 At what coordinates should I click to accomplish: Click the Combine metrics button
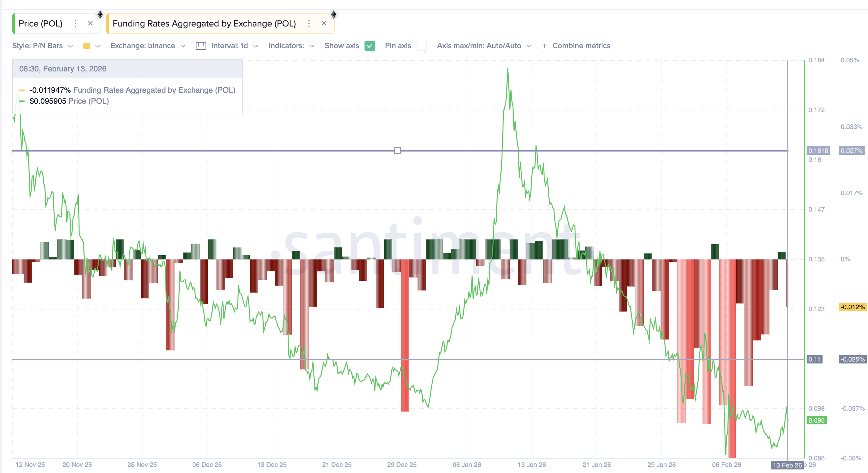tap(581, 46)
